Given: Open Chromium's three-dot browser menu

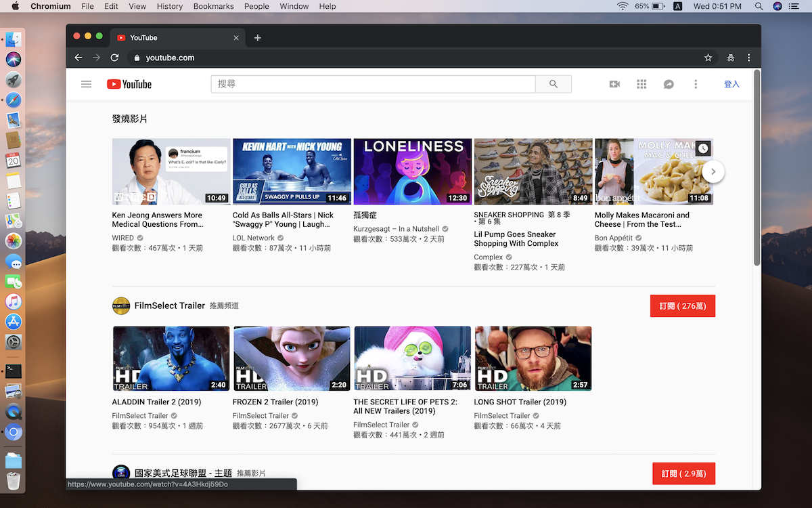Looking at the screenshot, I should click(749, 58).
